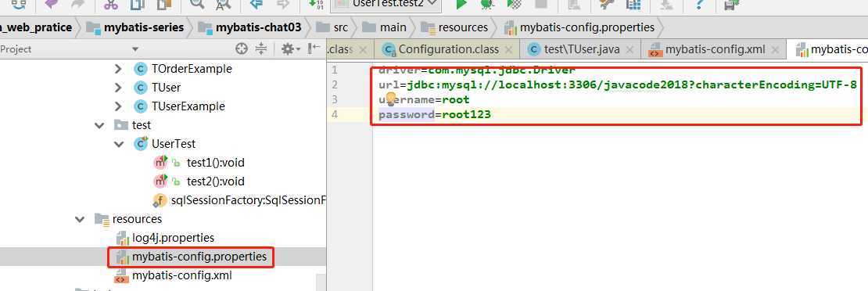This screenshot has width=868, height=291.
Task: Collapse all in Project panel
Action: (x=261, y=49)
